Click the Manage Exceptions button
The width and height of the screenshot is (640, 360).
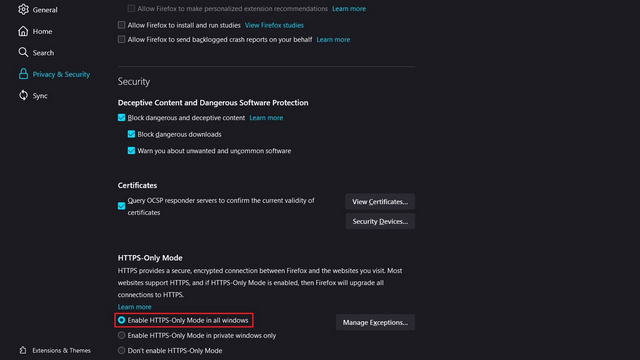pos(375,322)
